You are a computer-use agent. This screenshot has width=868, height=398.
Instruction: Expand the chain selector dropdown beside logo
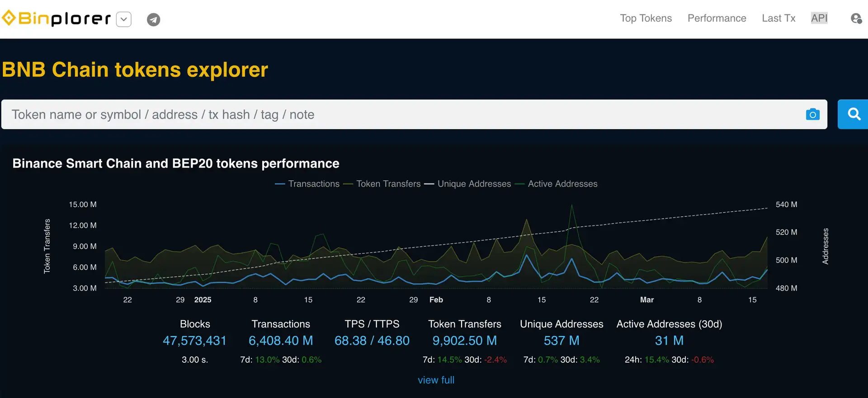click(x=123, y=19)
